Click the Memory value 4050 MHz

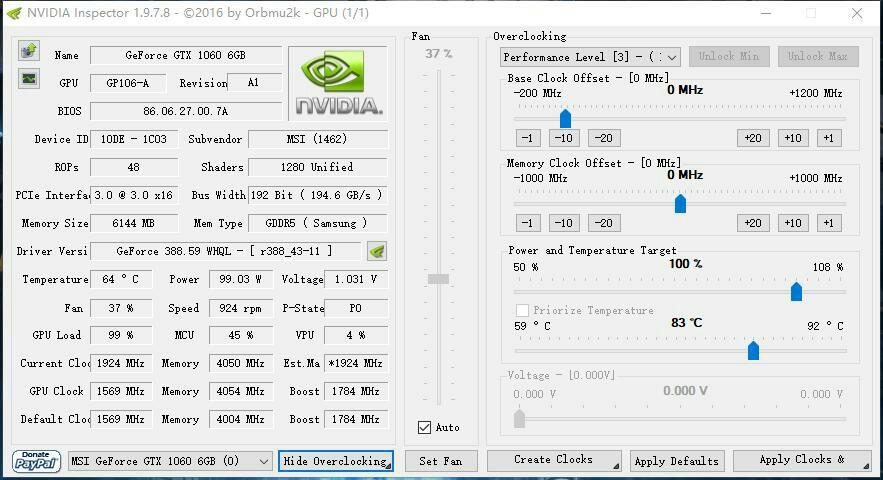[x=240, y=363]
